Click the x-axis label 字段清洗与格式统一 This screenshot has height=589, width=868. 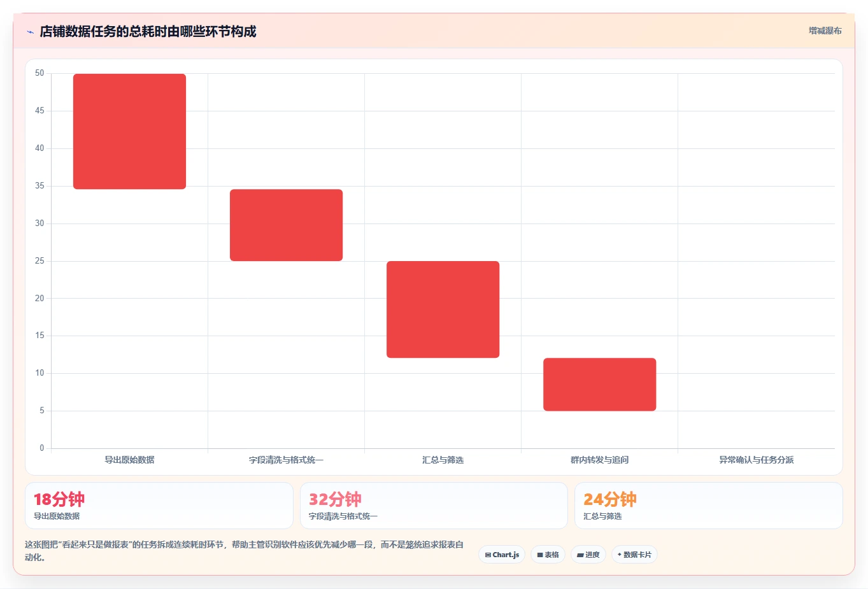point(286,460)
